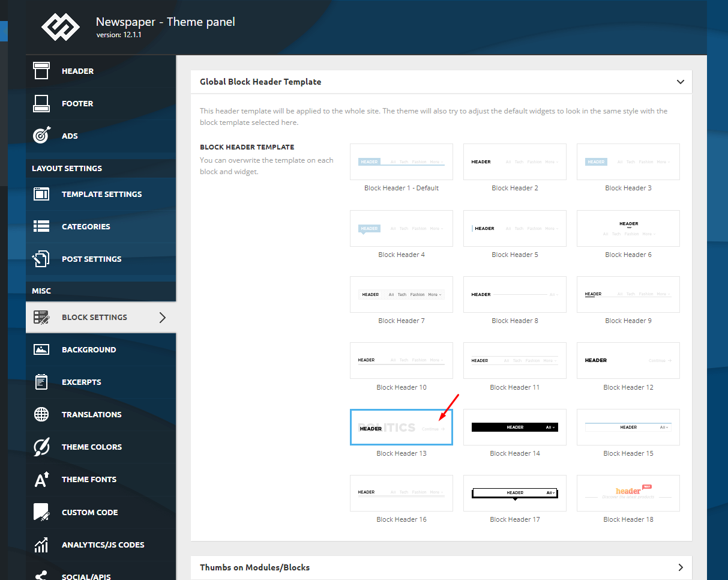Click the Social/APIs share icon
The width and height of the screenshot is (728, 580).
click(41, 575)
